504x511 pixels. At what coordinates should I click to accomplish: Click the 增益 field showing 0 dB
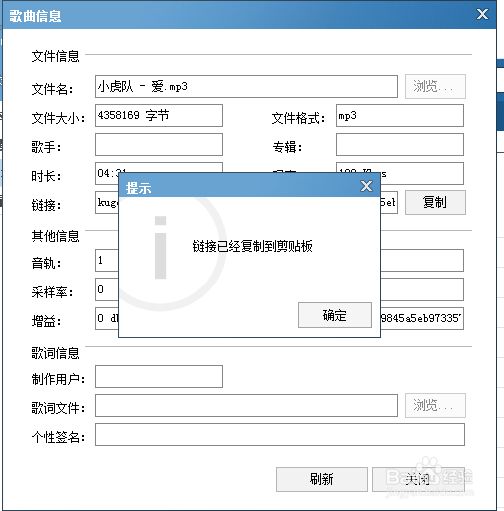107,318
